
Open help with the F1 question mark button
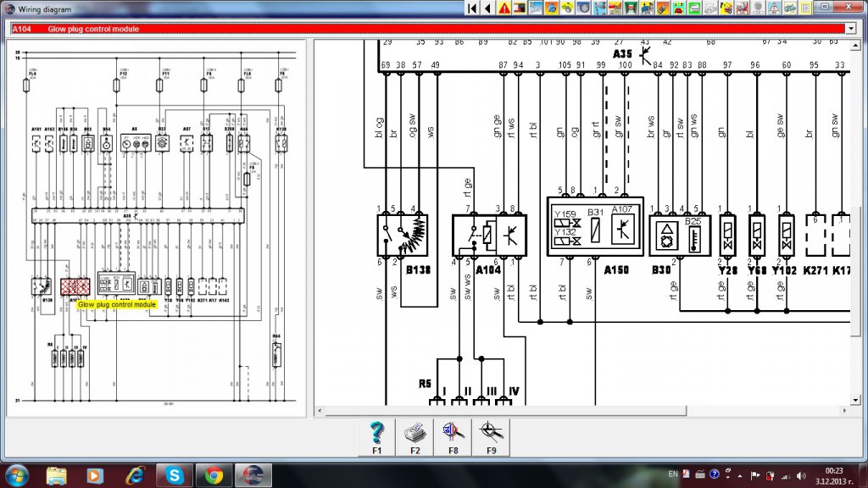[x=376, y=438]
